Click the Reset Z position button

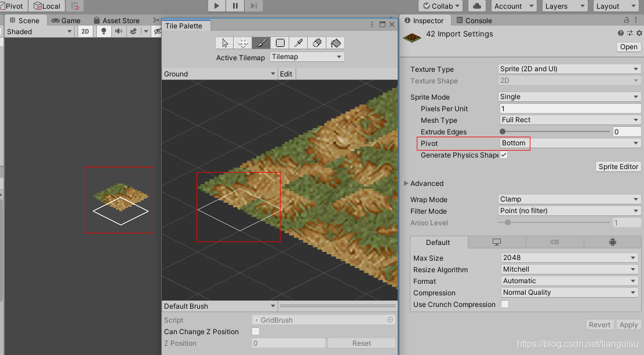click(x=362, y=343)
